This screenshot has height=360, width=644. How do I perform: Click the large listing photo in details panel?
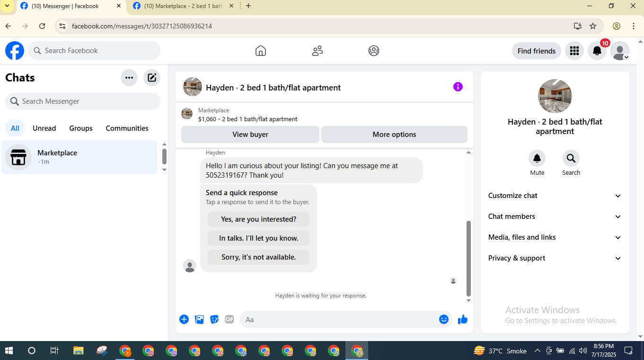click(555, 96)
